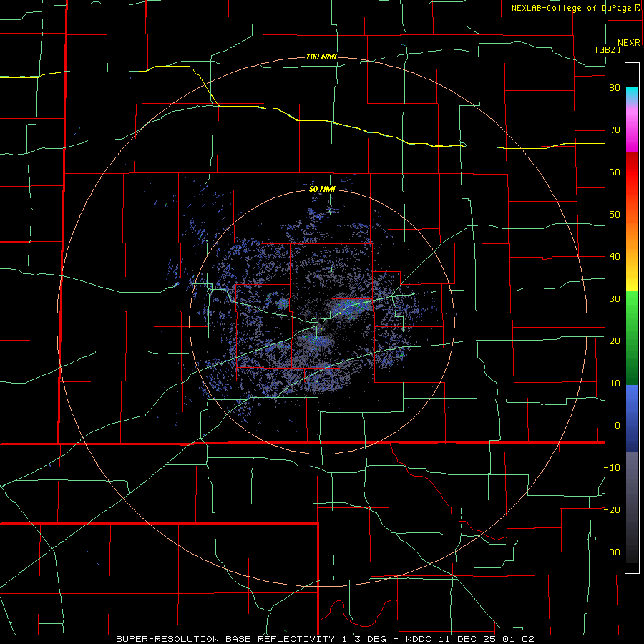Image resolution: width=644 pixels, height=644 pixels.
Task: Click the 20 dBZ scale value
Action: pyautogui.click(x=615, y=341)
